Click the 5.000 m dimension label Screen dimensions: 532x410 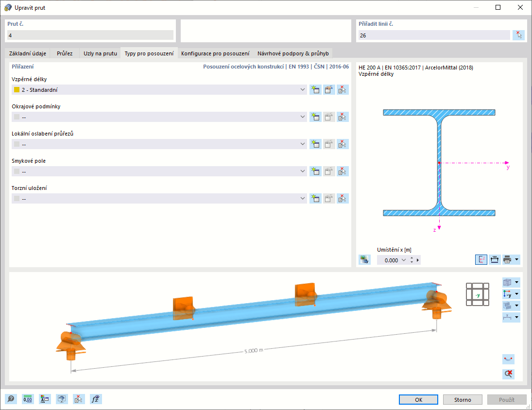(254, 351)
